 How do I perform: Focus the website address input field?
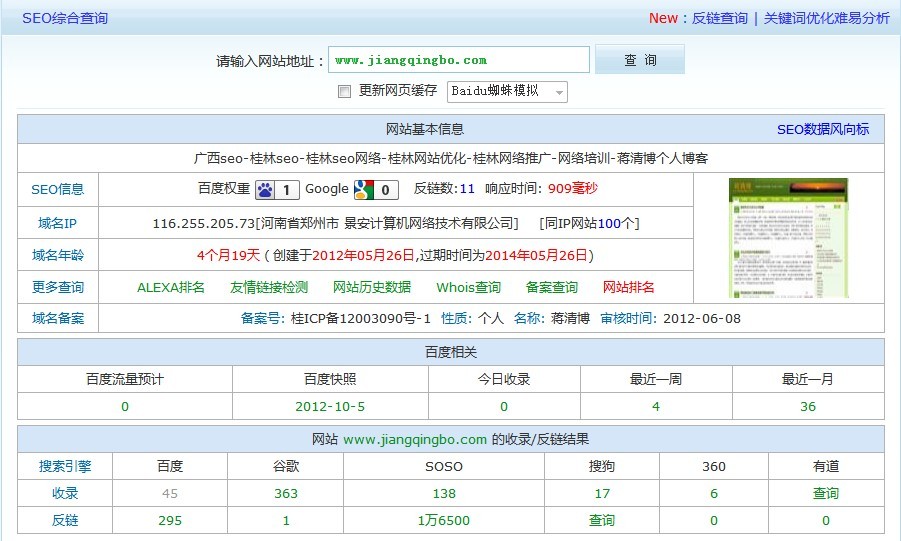pyautogui.click(x=459, y=60)
